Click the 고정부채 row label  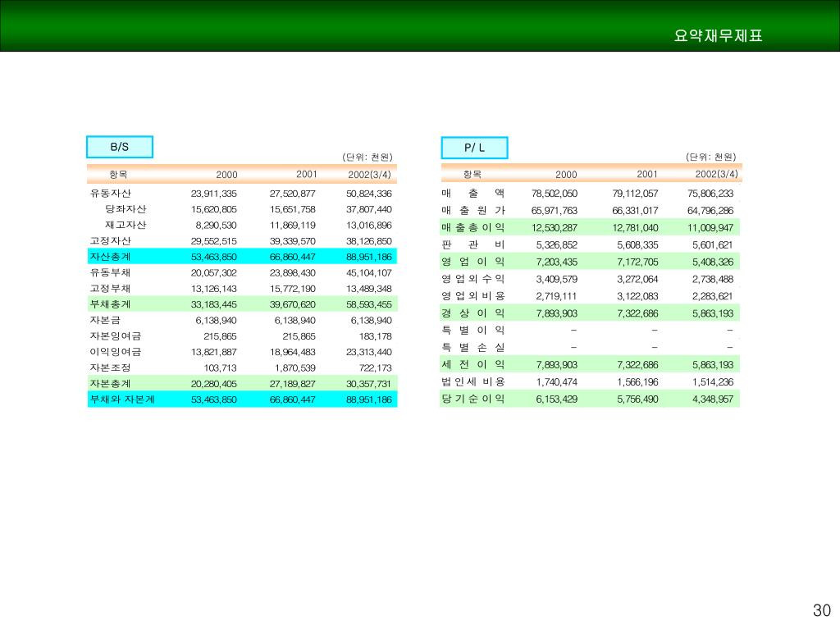tap(111, 288)
